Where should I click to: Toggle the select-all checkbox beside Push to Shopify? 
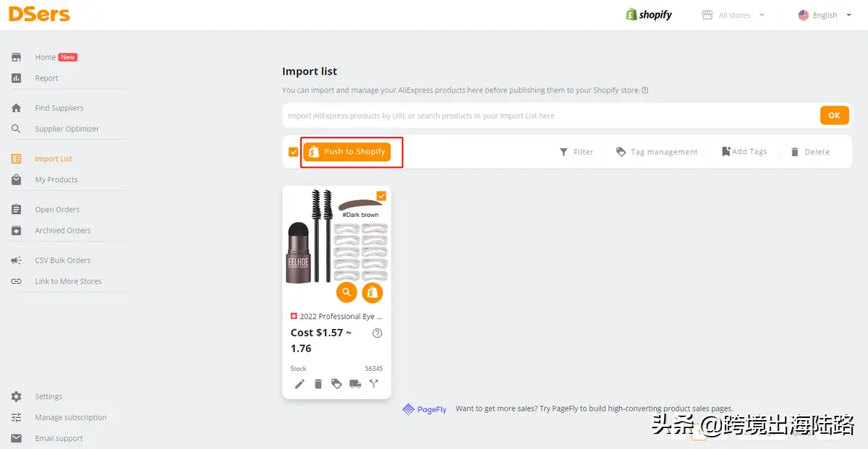click(293, 152)
